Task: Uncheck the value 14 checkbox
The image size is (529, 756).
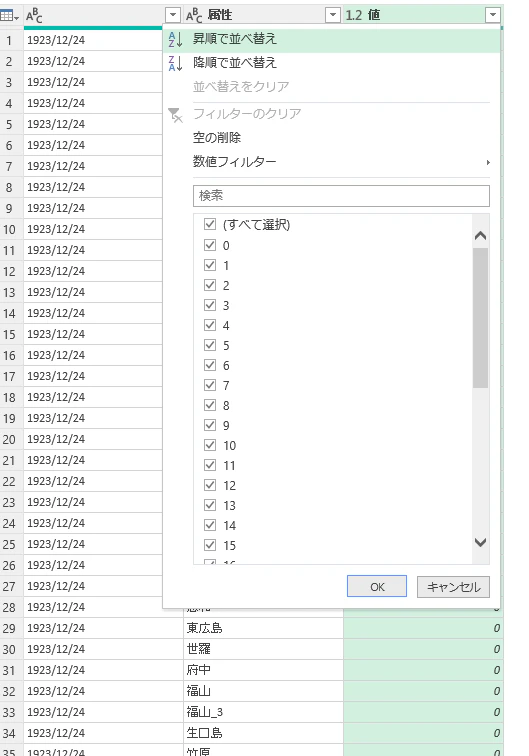Action: (210, 525)
